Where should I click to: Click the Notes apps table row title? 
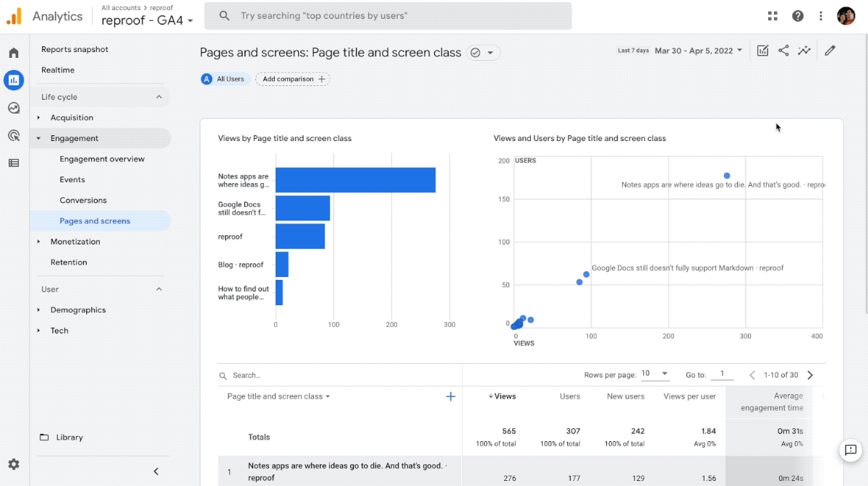tap(347, 472)
